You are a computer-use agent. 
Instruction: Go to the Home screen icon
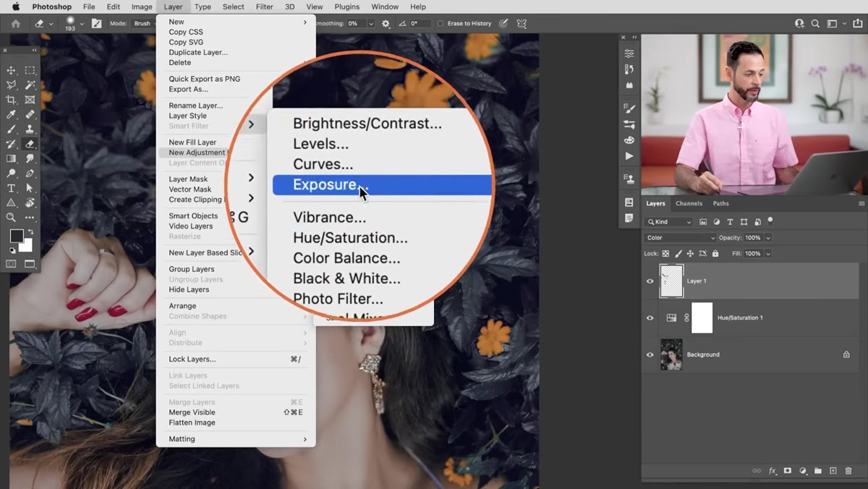coord(15,23)
